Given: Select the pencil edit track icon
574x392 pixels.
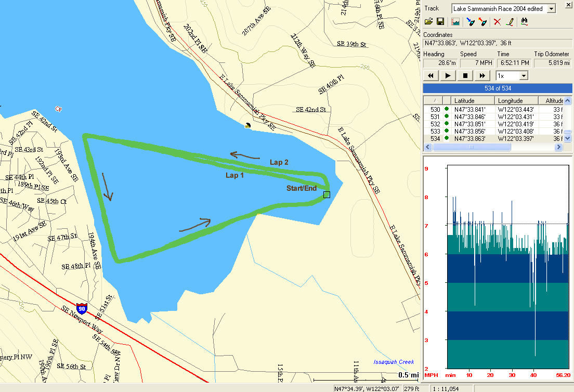Looking at the screenshot, I should coord(510,22).
